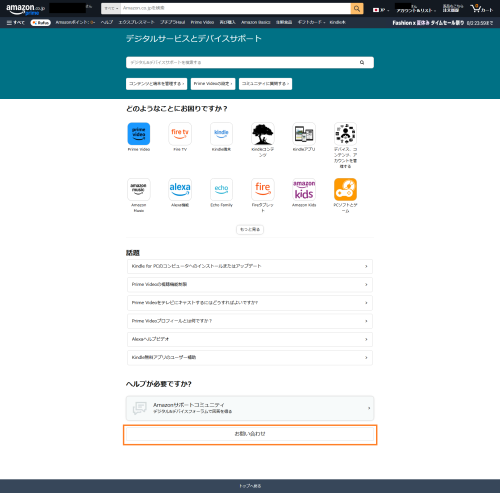500x493 pixels.
Task: Open "Kindle for PC" install topic
Action: pos(250,266)
